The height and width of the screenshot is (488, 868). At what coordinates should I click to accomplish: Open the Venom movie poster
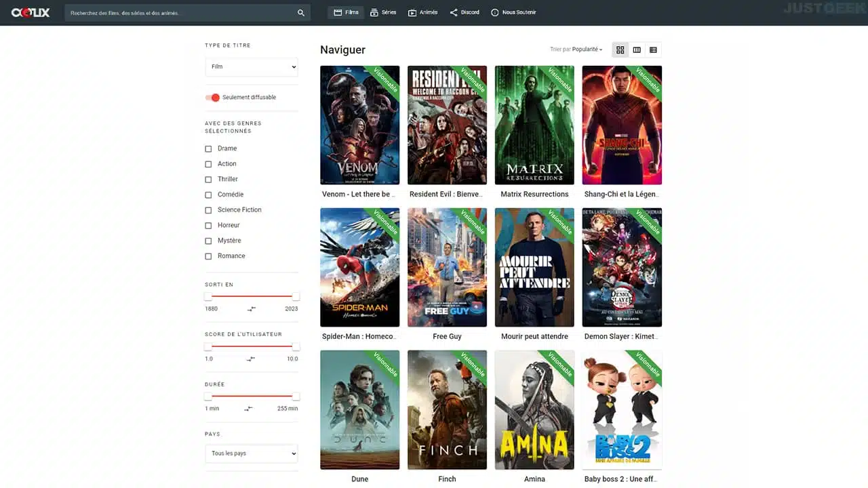point(360,125)
